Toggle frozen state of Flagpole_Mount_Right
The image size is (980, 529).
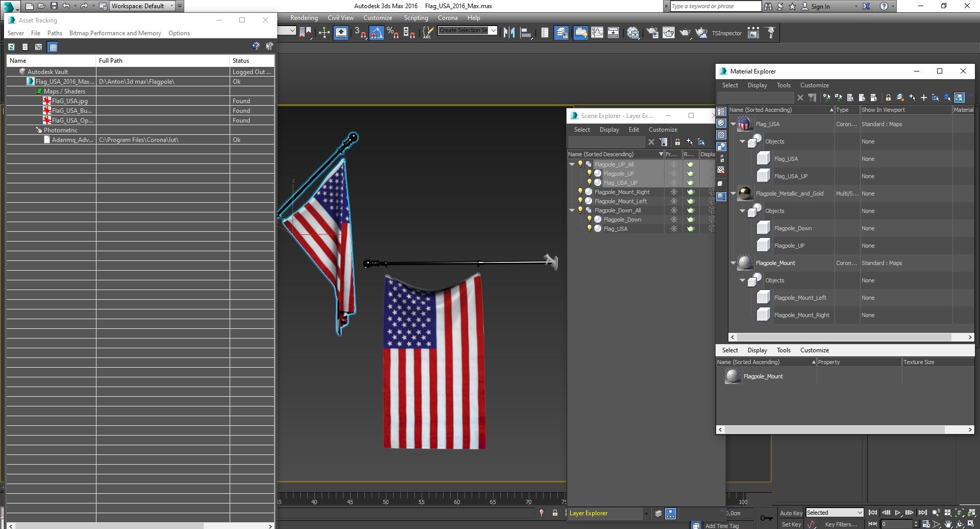(x=674, y=192)
